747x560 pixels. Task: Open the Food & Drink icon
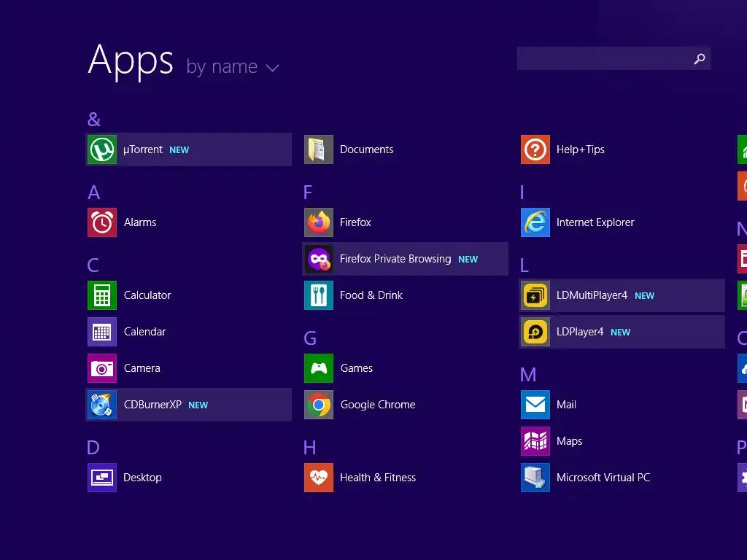click(319, 295)
